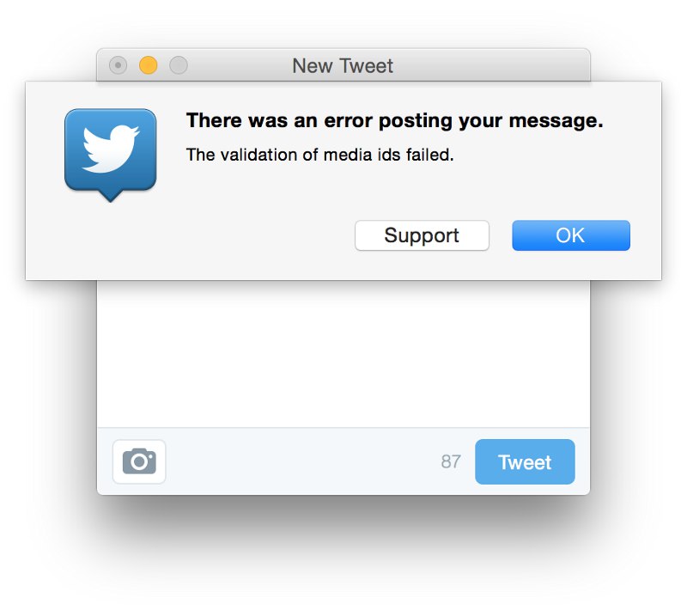
Task: Click the New Tweet window title
Action: (343, 66)
